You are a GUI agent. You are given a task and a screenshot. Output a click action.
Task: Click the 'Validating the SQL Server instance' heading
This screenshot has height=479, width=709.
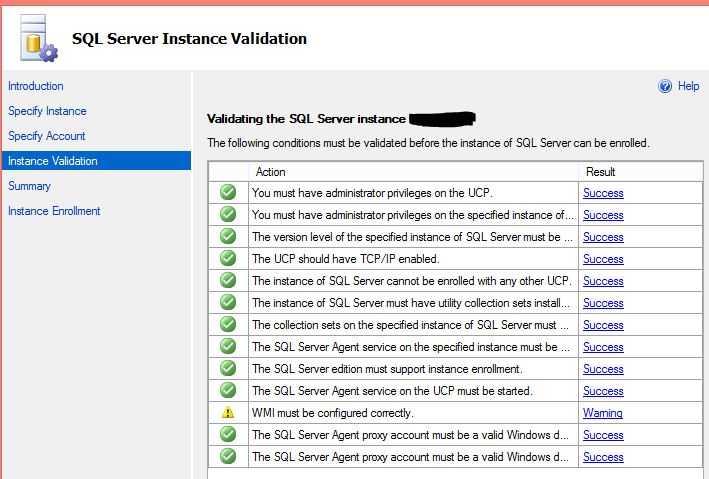[x=306, y=119]
